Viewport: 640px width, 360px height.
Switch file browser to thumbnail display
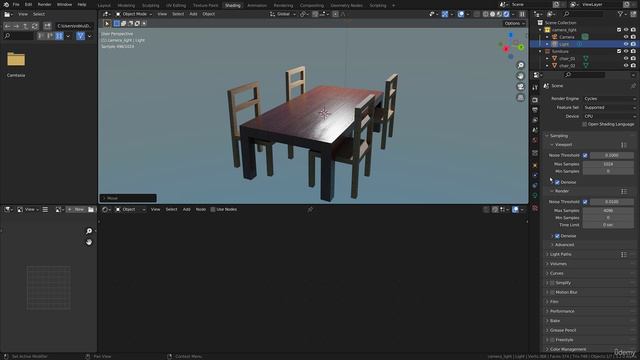[59, 36]
